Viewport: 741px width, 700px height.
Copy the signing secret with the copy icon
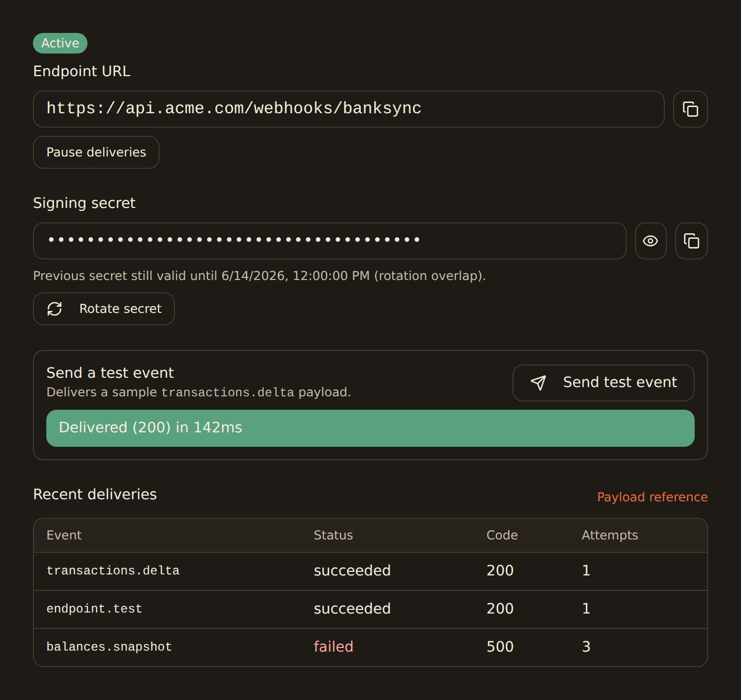coord(691,241)
